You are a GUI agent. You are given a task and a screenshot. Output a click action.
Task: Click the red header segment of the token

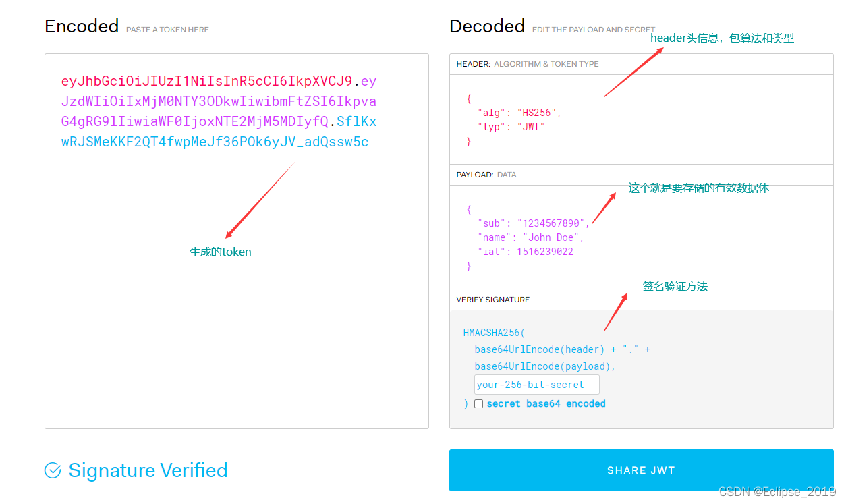206,82
